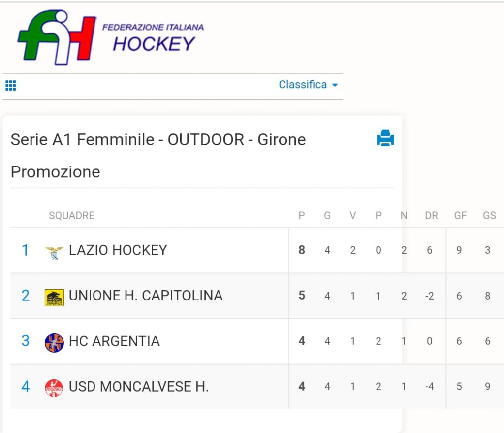Click the Classifica dropdown caret arrow
The height and width of the screenshot is (433, 504).
335,85
